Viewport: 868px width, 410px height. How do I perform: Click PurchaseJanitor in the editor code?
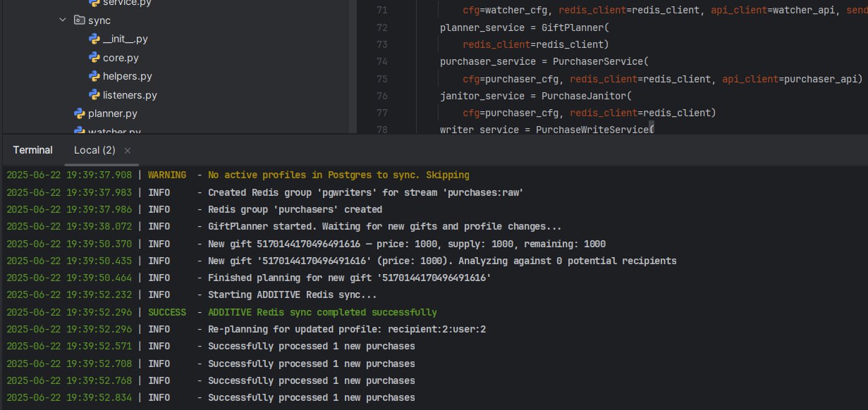coord(583,96)
